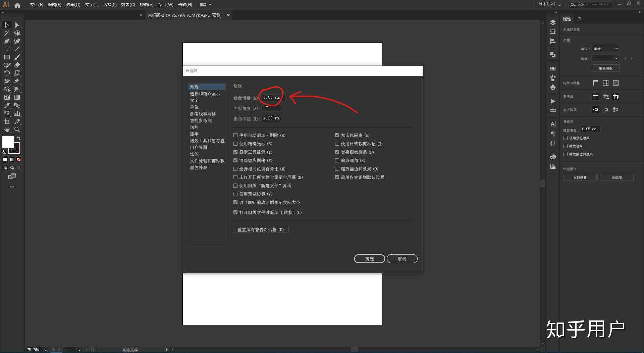The height and width of the screenshot is (353, 644).
Task: Open the 效果(C) menu
Action: (128, 5)
